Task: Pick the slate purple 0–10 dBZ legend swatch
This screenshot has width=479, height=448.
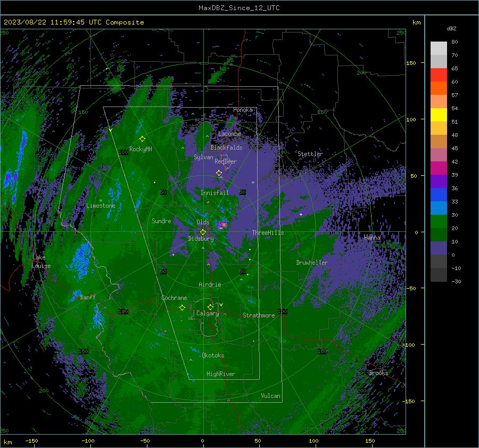Action: [439, 248]
